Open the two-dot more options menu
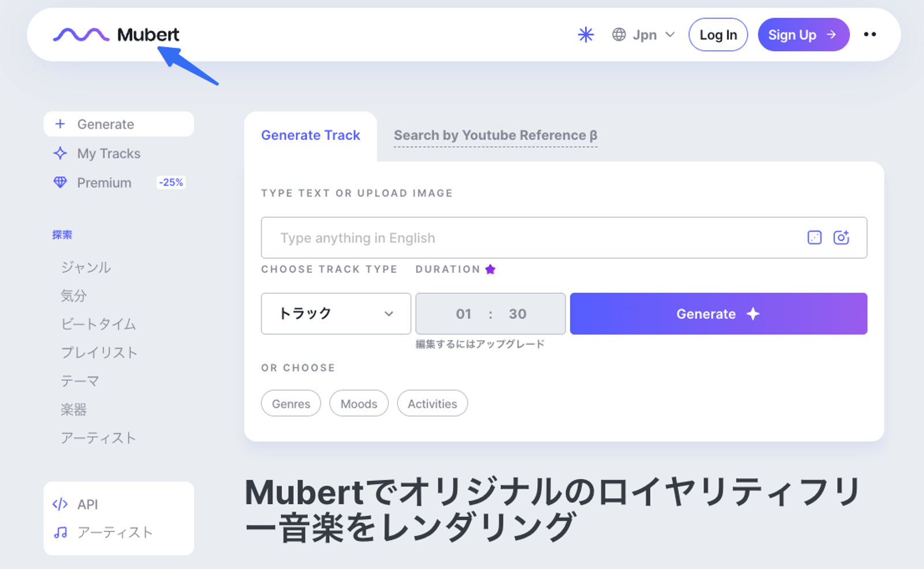 870,35
